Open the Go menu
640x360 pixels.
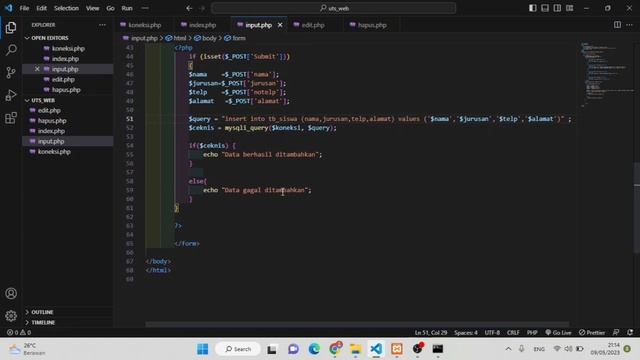coord(110,8)
